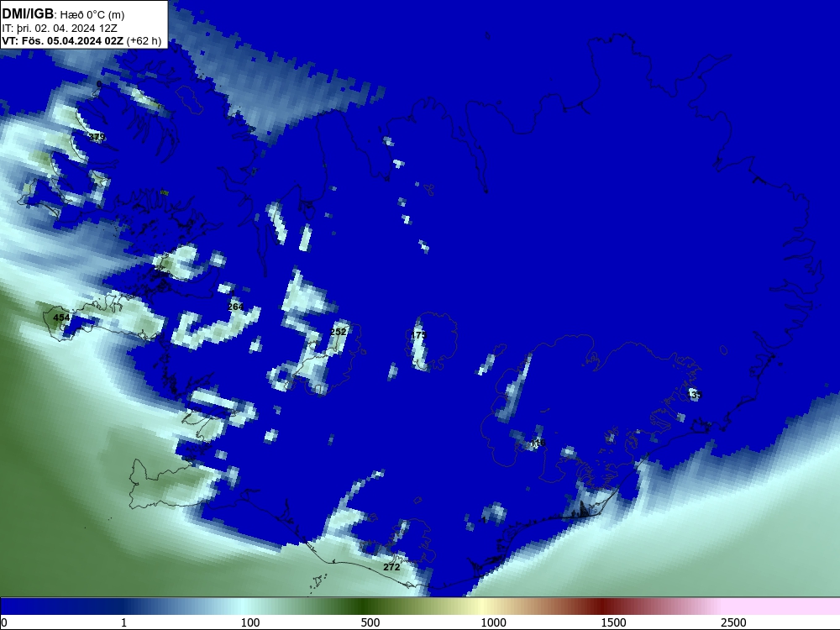Click the 135 value on the map

coord(694,395)
